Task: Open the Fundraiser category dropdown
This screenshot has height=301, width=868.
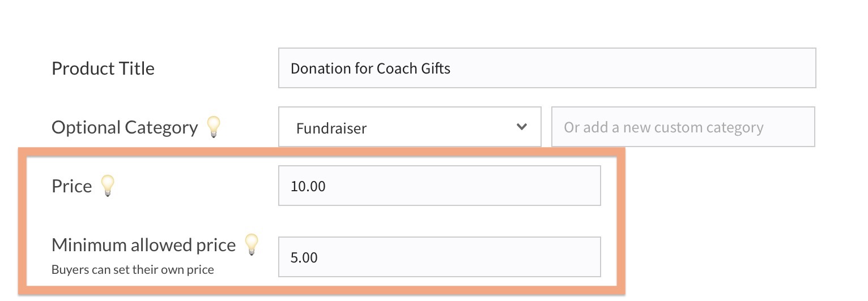Action: 410,127
